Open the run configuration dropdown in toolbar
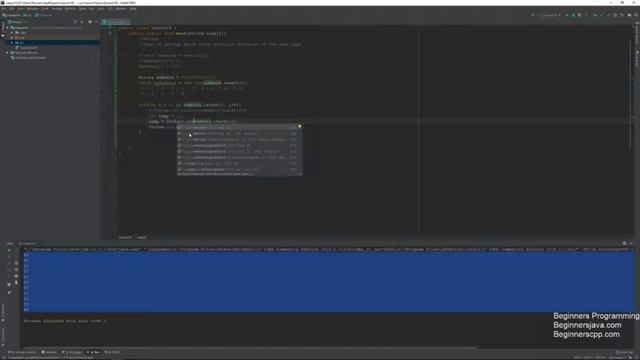Image resolution: width=640 pixels, height=360 pixels. coord(550,15)
